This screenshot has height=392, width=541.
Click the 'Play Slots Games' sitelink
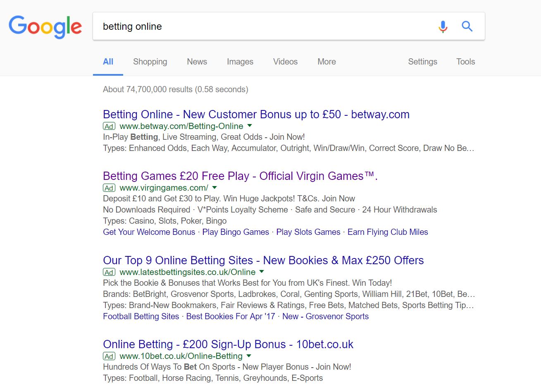(x=308, y=232)
